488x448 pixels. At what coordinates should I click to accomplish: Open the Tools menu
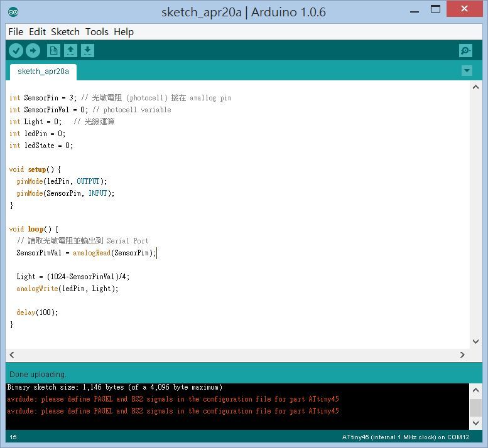click(x=97, y=32)
